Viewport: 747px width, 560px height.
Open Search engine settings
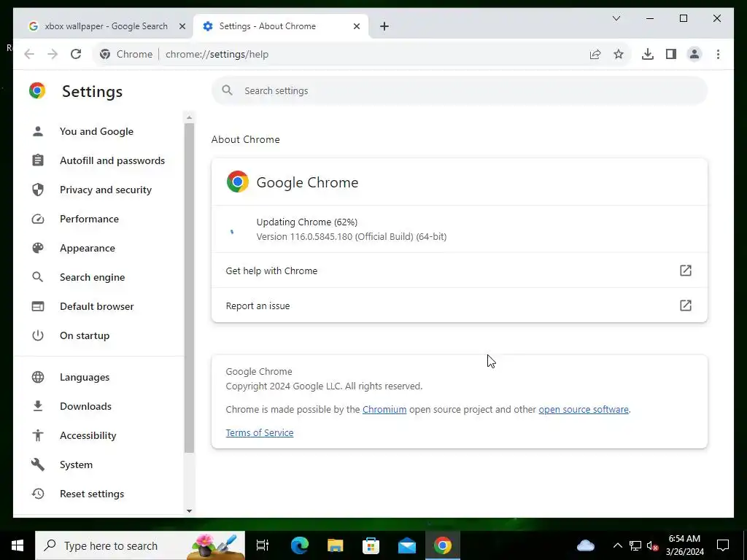pos(93,277)
